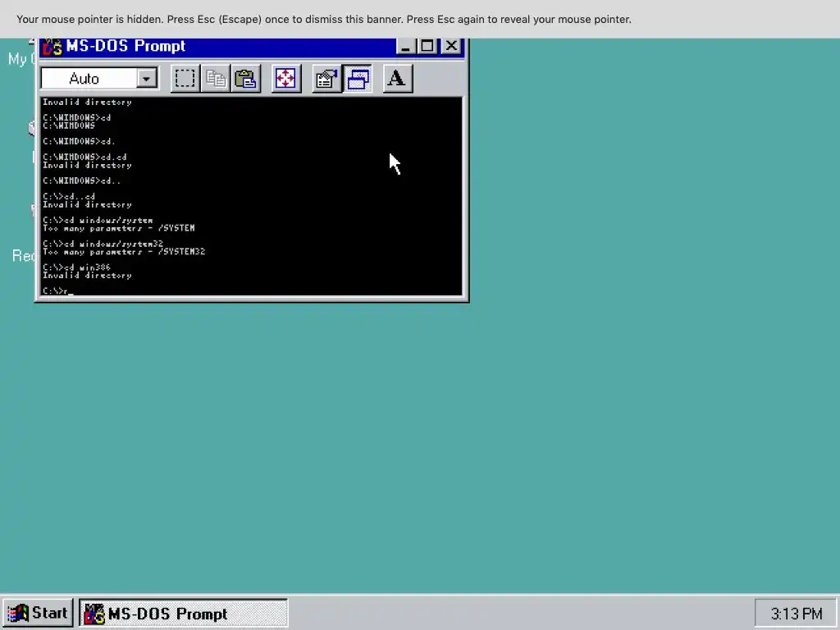Click the Copy toolbar icon
The height and width of the screenshot is (630, 840).
(x=216, y=79)
